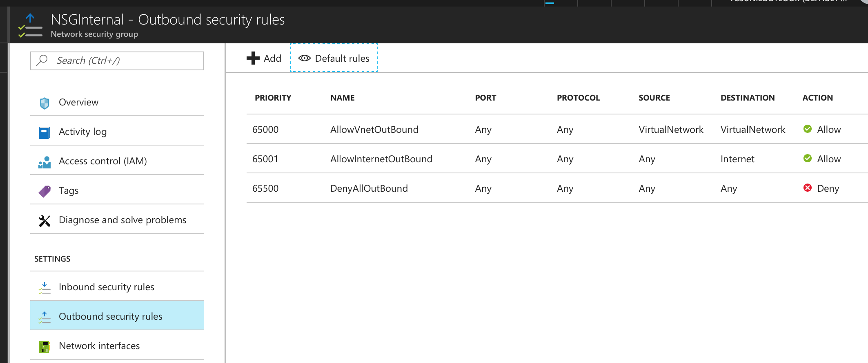Click the PORT column header
868x363 pixels.
[x=485, y=98]
